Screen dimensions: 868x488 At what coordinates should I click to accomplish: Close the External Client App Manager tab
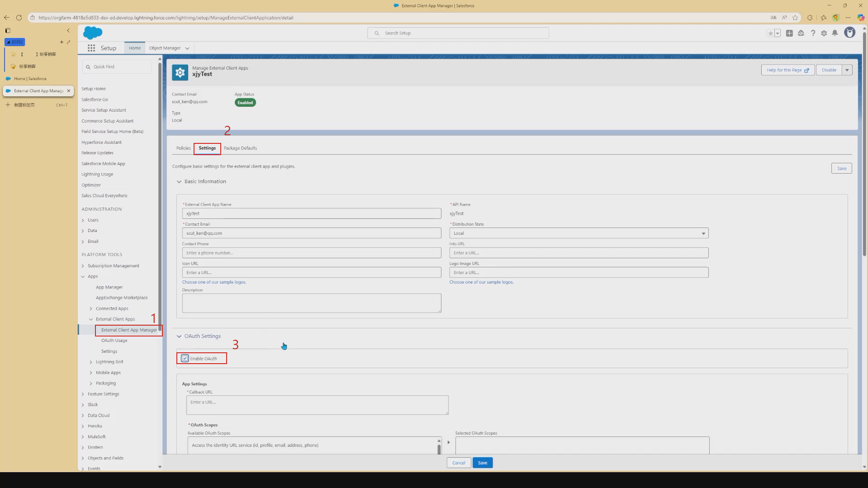(x=69, y=90)
